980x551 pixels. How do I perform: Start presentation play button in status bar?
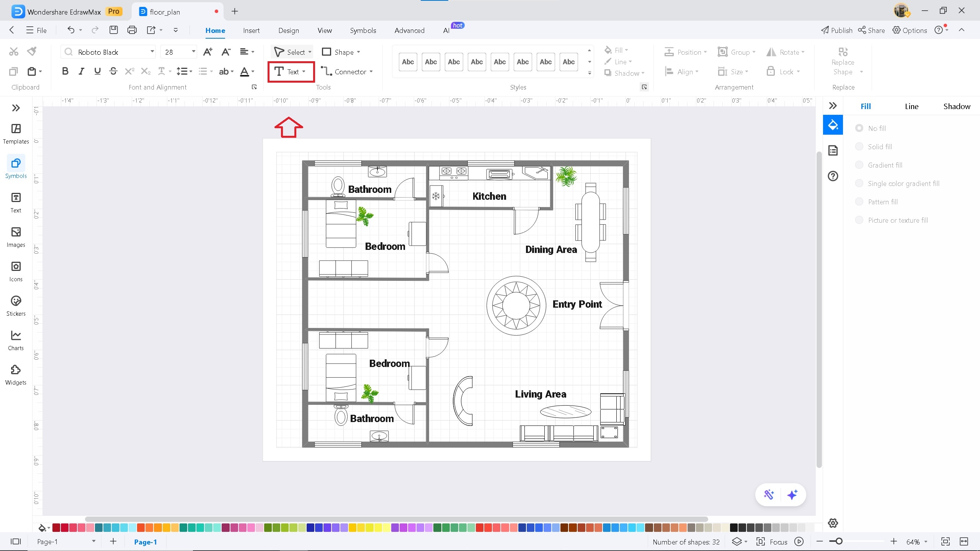tap(799, 541)
